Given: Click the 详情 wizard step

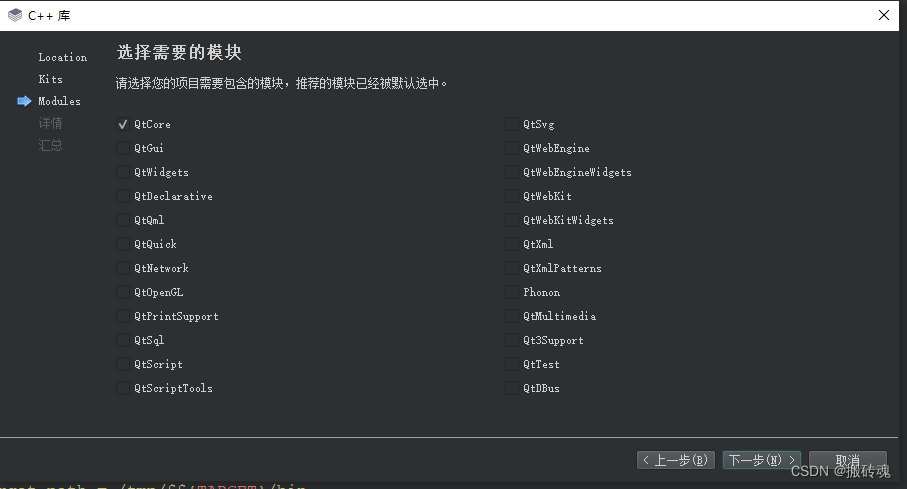Looking at the screenshot, I should click(x=50, y=123).
